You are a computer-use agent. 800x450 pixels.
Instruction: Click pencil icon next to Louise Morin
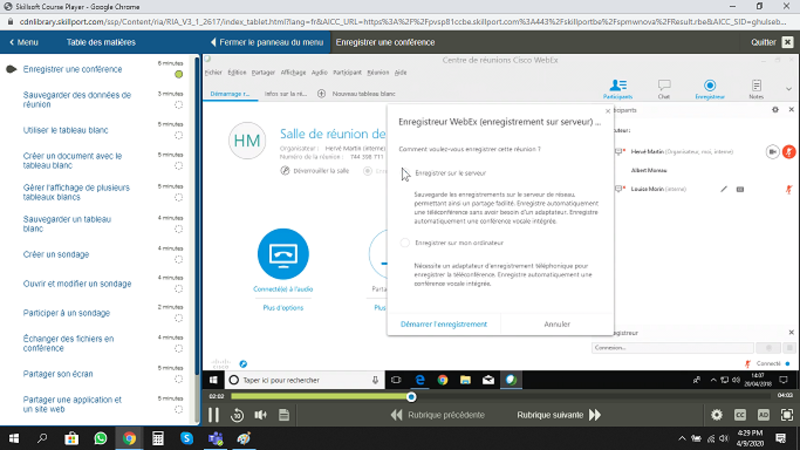pos(723,189)
